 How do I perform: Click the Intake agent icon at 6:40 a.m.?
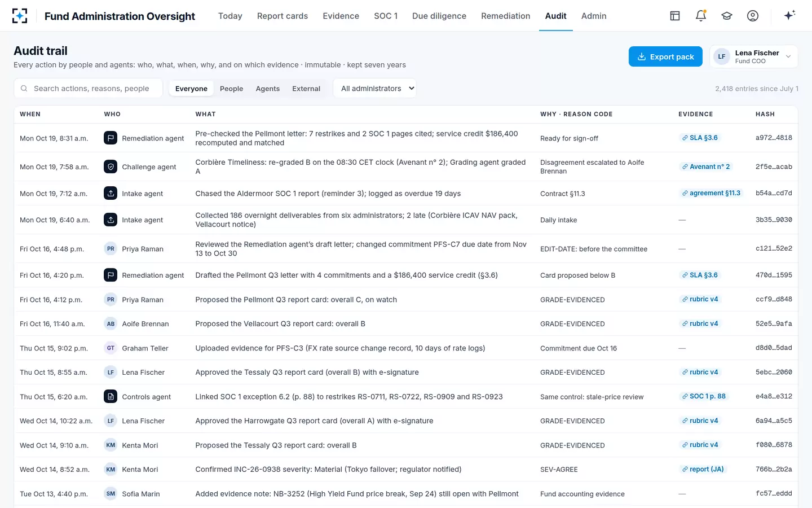coord(111,220)
